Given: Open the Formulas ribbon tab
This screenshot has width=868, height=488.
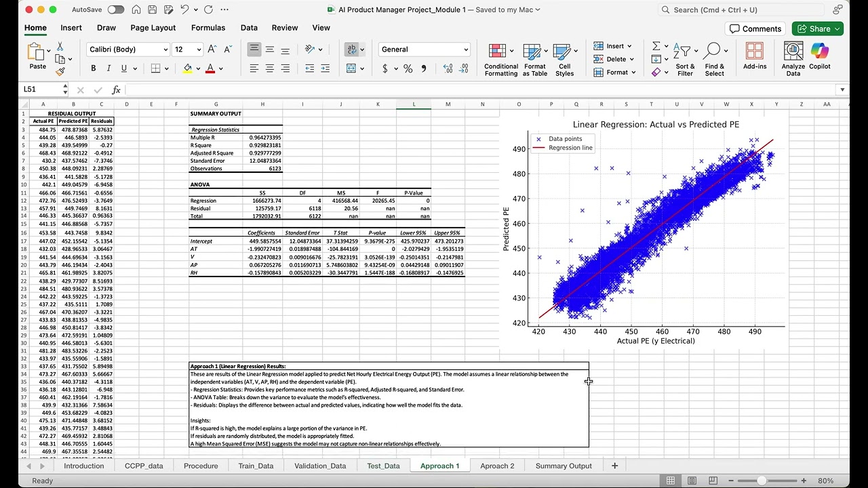Looking at the screenshot, I should click(x=208, y=28).
